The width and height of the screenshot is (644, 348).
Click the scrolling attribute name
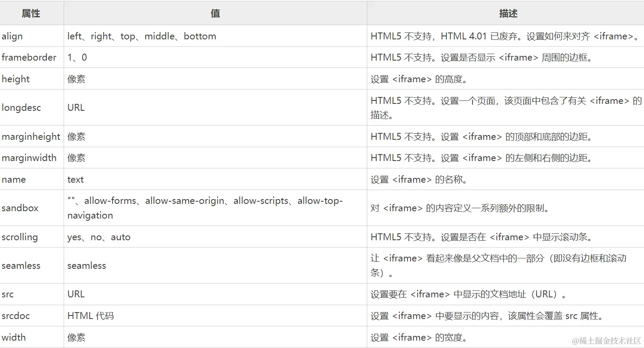pyautogui.click(x=19, y=237)
